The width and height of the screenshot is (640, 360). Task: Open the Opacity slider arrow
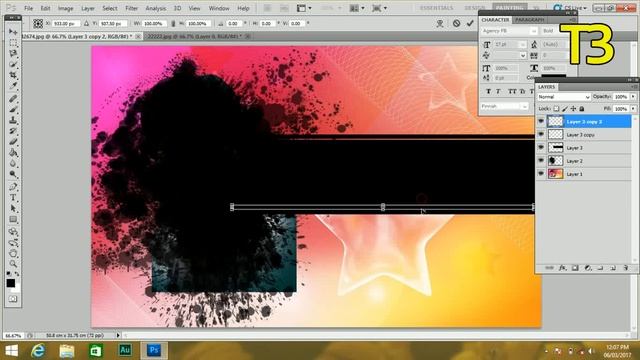click(x=633, y=97)
